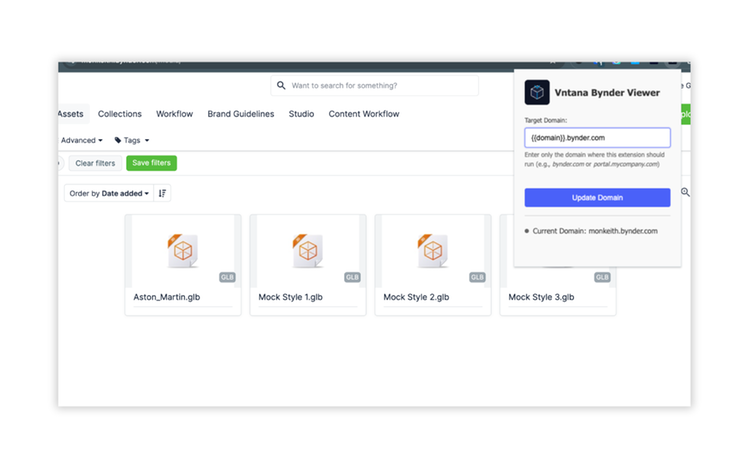Image resolution: width=750 pixels, height=469 pixels.
Task: Click the Aston_Martin.glb file name
Action: pyautogui.click(x=167, y=297)
